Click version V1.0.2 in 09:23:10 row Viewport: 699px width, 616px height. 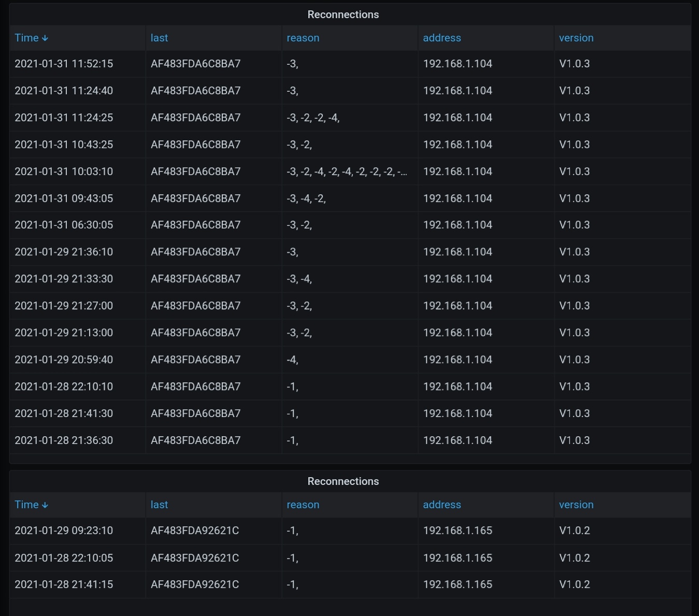click(574, 531)
